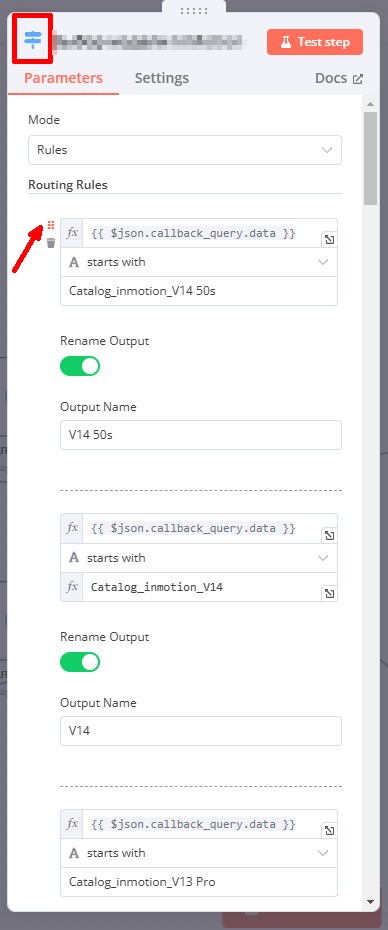Open the second rule's 'starts with' operator dropdown
The width and height of the screenshot is (388, 930).
pos(199,558)
